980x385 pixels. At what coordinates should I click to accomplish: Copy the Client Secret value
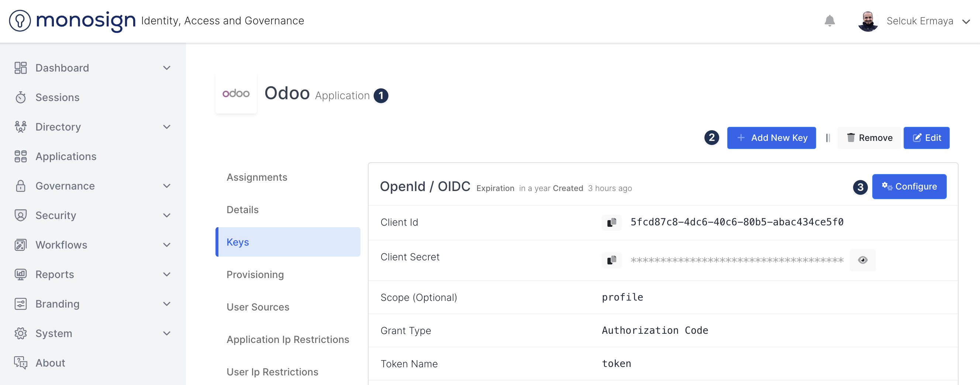tap(611, 260)
